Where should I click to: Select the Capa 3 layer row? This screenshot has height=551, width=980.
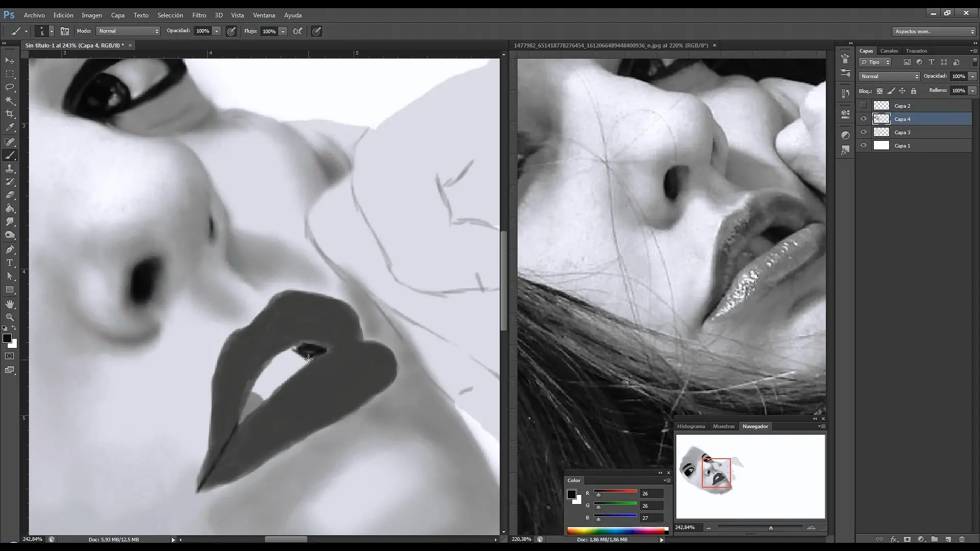[x=914, y=132]
